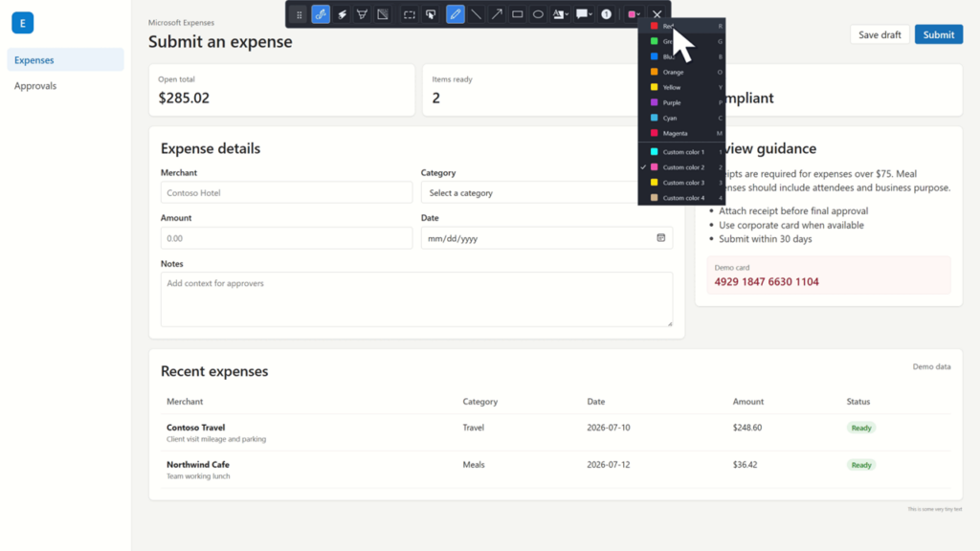This screenshot has height=551, width=980.
Task: Activate the cursor highlight pointer tool
Action: (431, 14)
